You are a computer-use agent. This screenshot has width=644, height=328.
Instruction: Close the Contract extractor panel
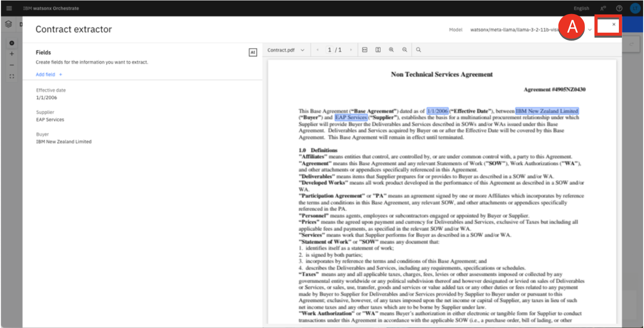614,25
